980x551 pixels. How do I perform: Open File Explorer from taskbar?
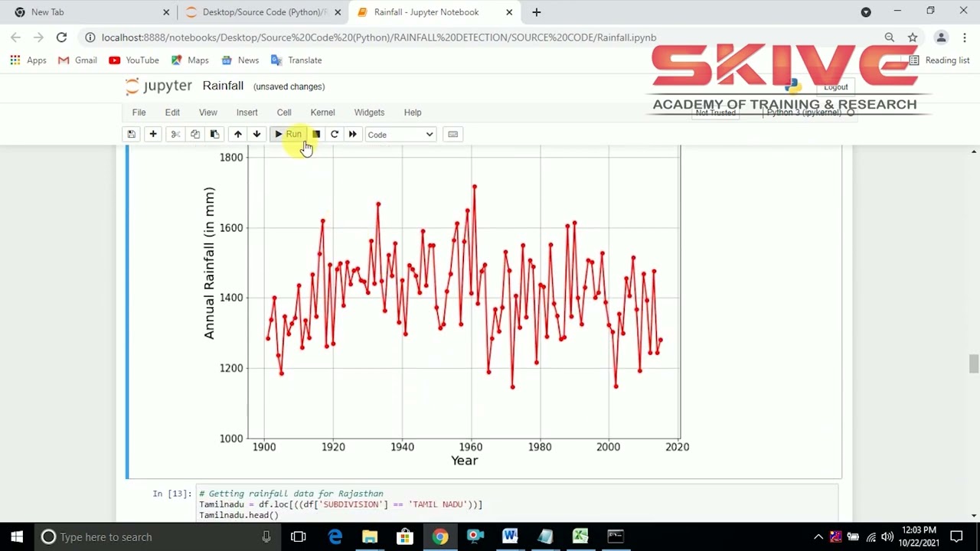(370, 537)
